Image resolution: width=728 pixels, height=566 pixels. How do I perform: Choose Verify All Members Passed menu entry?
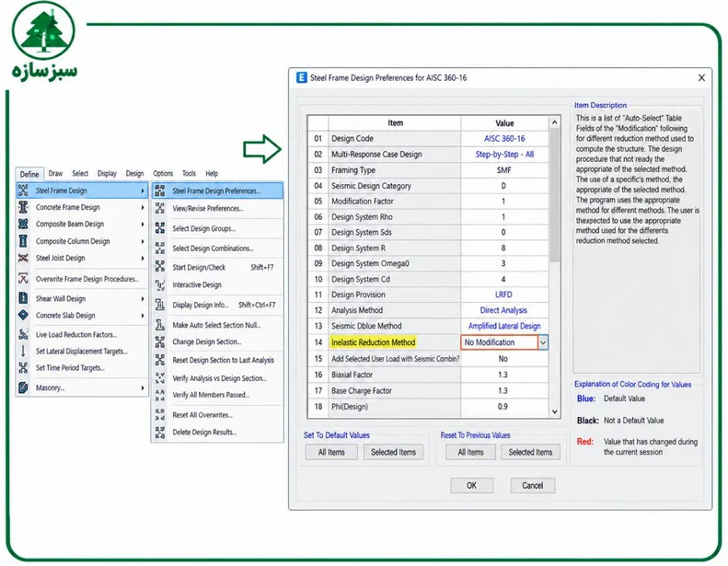217,395
